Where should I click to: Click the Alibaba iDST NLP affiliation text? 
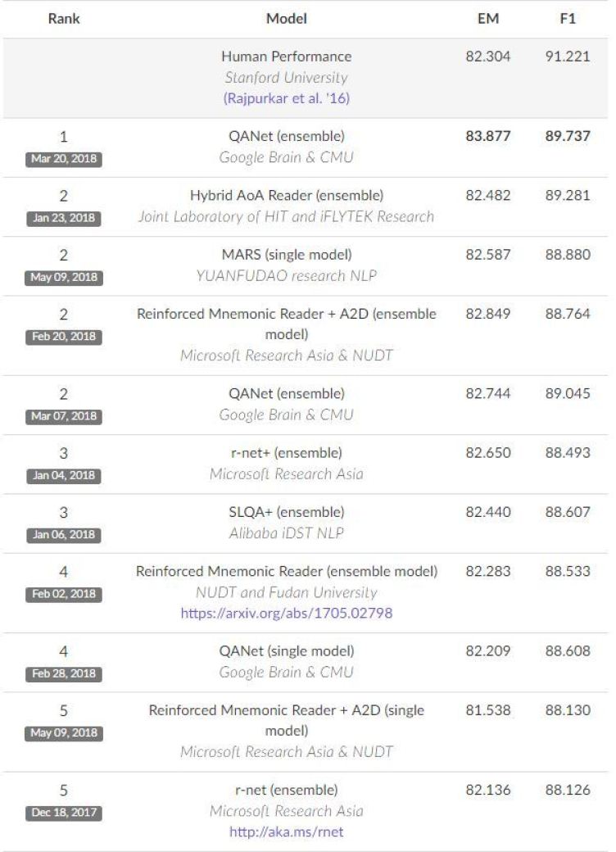point(286,533)
